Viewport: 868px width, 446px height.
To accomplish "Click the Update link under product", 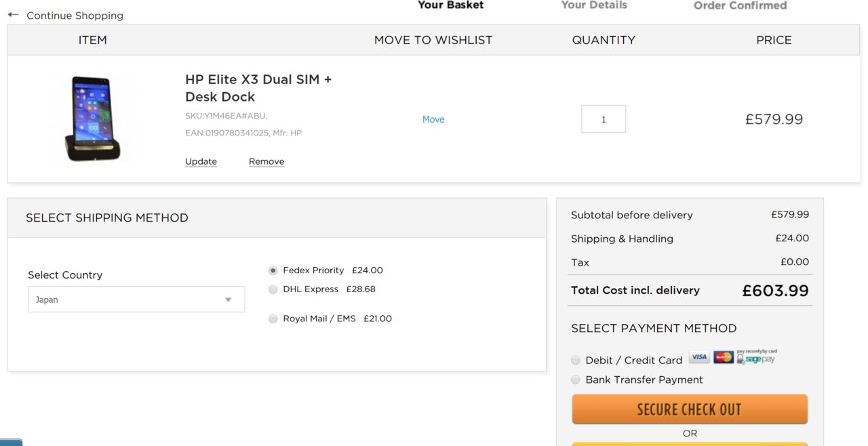I will click(201, 161).
